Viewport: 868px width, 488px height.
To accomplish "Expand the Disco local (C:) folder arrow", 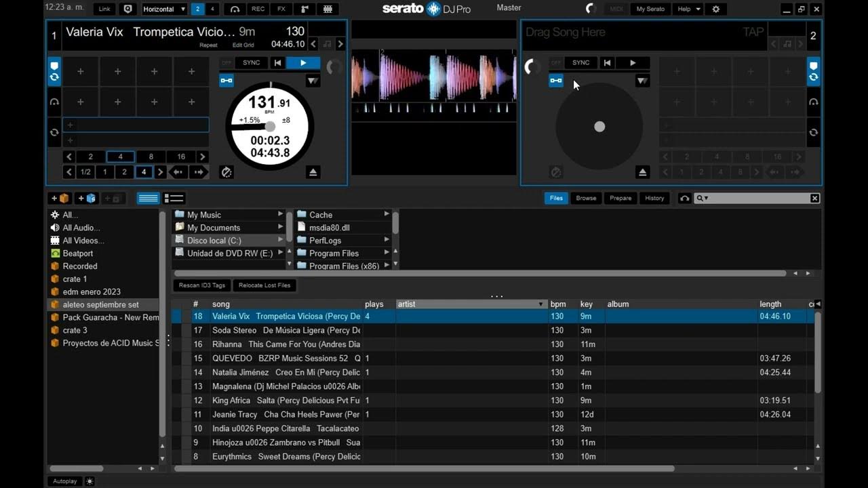I will (280, 240).
